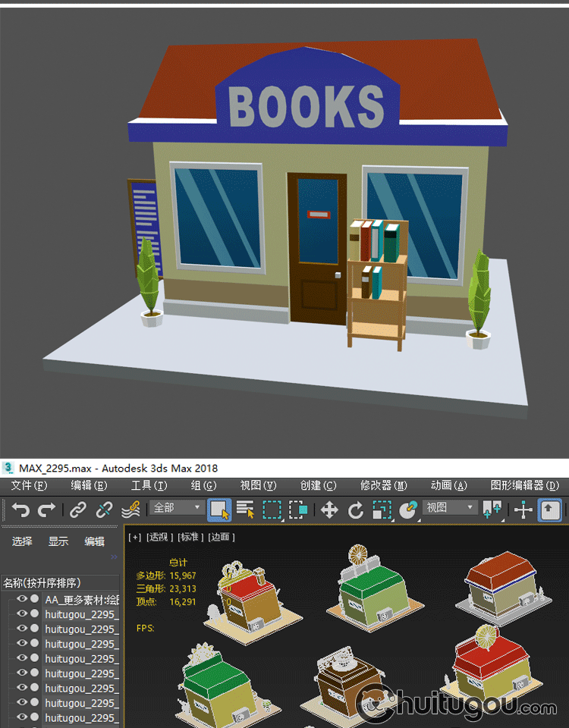Toggle the freeze dot on the AA_更多素材 row

point(34,599)
